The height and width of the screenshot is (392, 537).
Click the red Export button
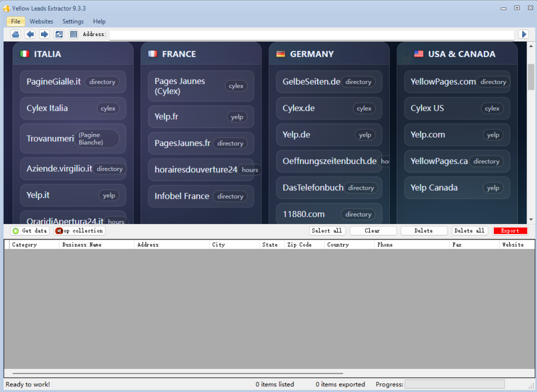(510, 231)
